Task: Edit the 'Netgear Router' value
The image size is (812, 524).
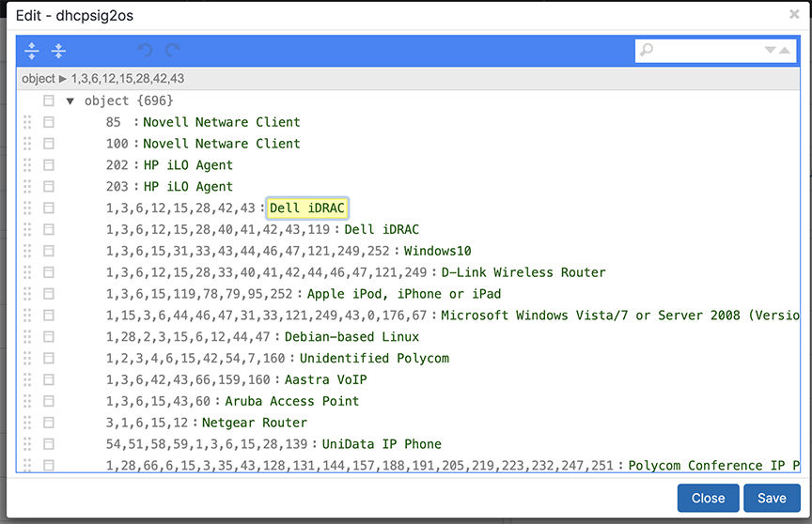Action: [x=255, y=423]
